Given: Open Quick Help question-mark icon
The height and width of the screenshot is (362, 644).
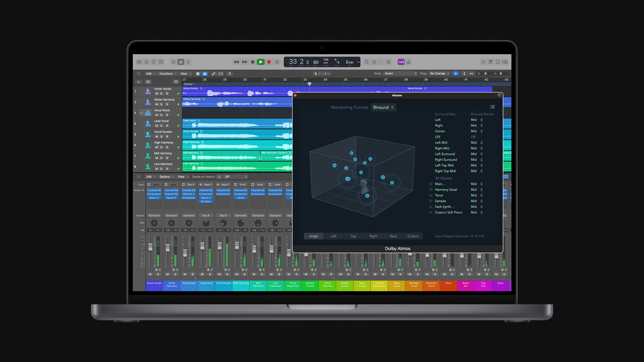Looking at the screenshot, I should (154, 62).
